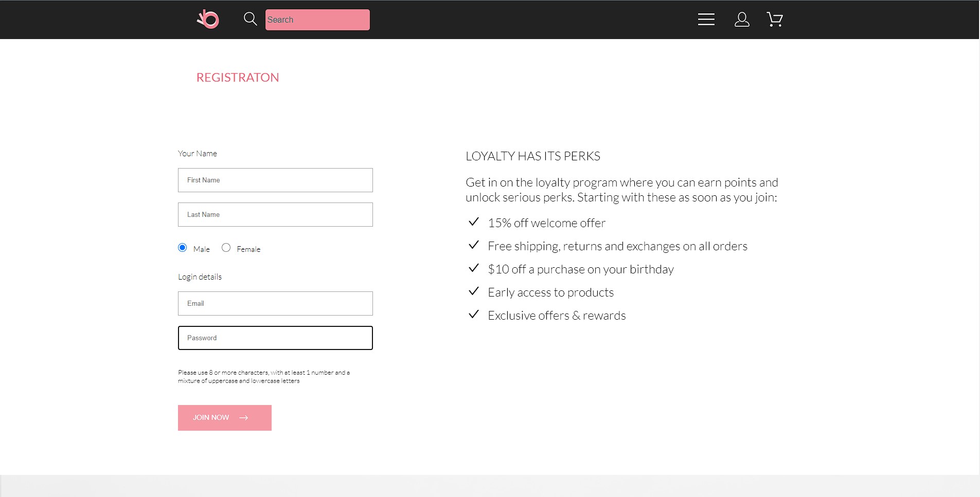
Task: Click the LOYALTY HAS ITS PERKS heading
Action: point(533,156)
